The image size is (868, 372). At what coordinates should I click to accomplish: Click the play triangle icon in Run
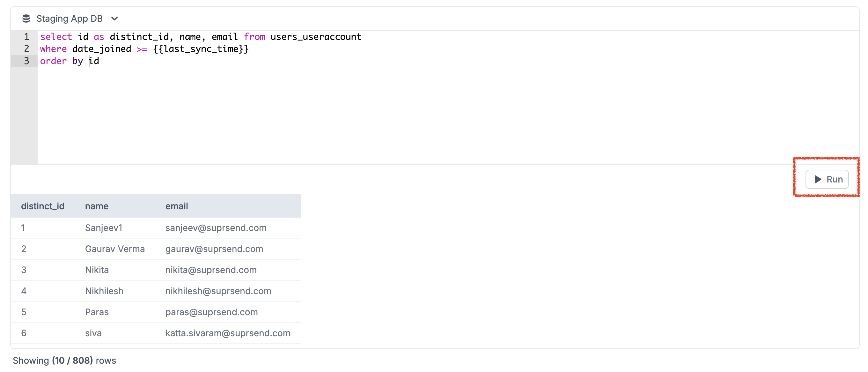[817, 179]
